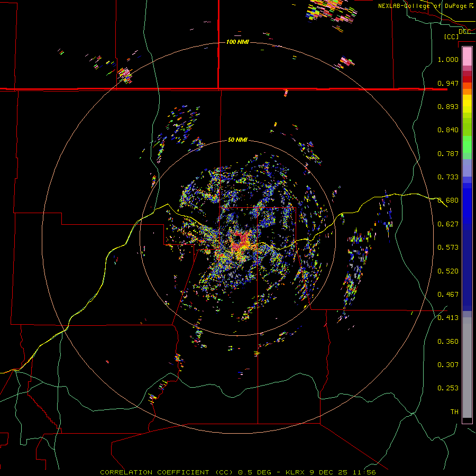Image resolution: width=476 pixels, height=476 pixels.
Task: Click the TH threshold label on the legend
Action: coord(454,411)
